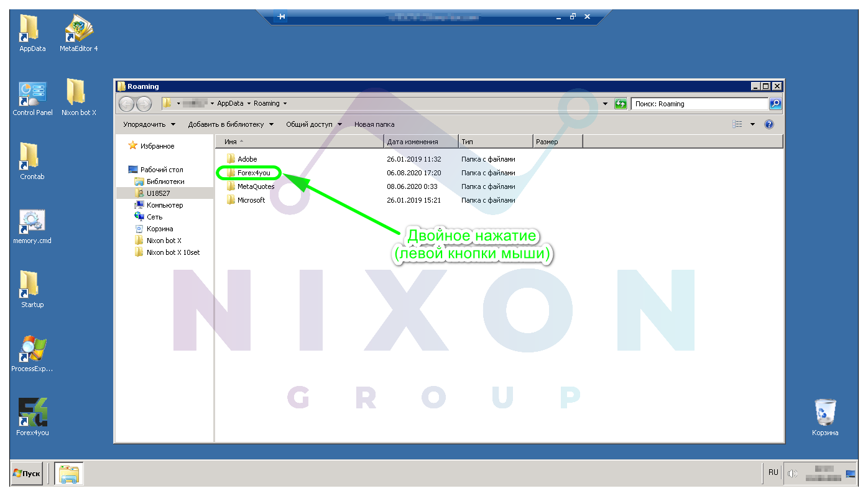The height and width of the screenshot is (496, 868).
Task: Sort by the Тип column header
Action: point(496,142)
